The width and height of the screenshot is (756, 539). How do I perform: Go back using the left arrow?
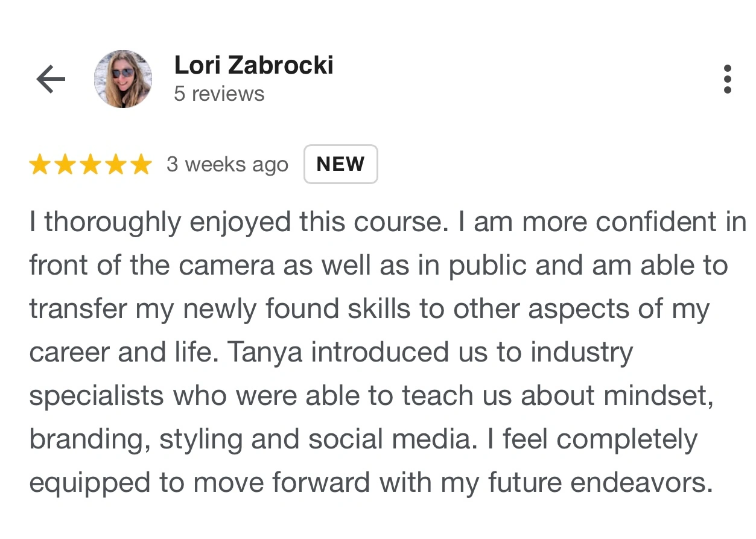[x=51, y=79]
